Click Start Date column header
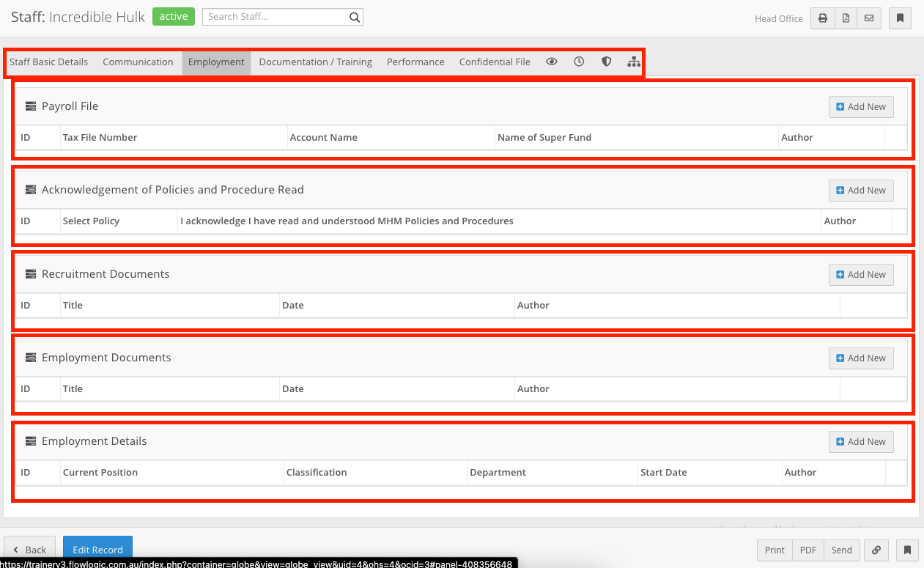Viewport: 924px width, 568px height. coord(664,472)
